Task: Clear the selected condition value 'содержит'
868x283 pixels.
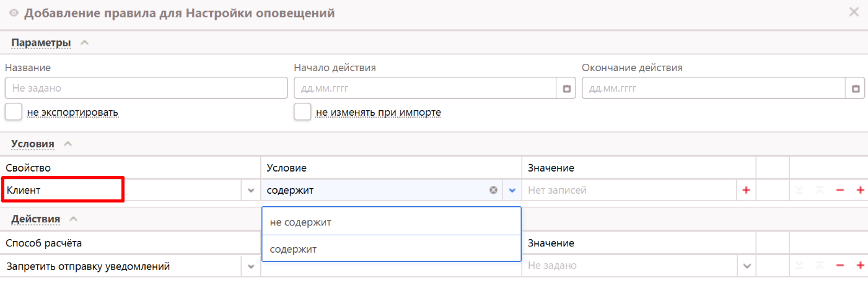Action: 493,191
